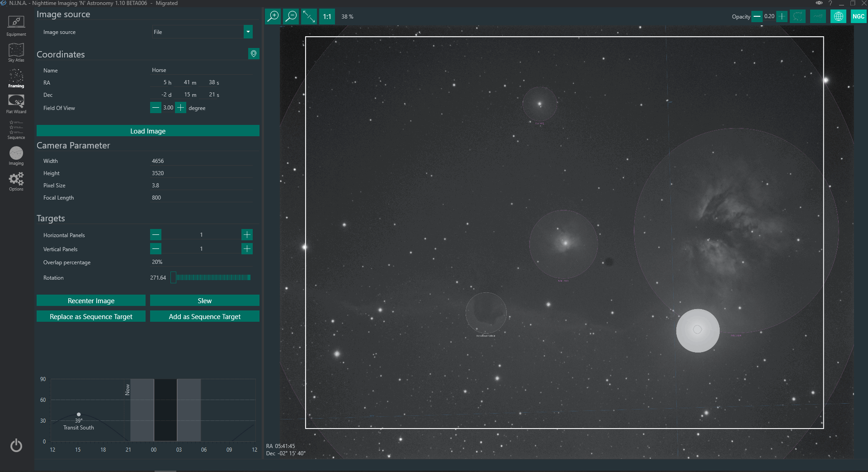The image size is (868, 472).
Task: Click the bright star Alnitak in image
Action: pyautogui.click(x=698, y=330)
